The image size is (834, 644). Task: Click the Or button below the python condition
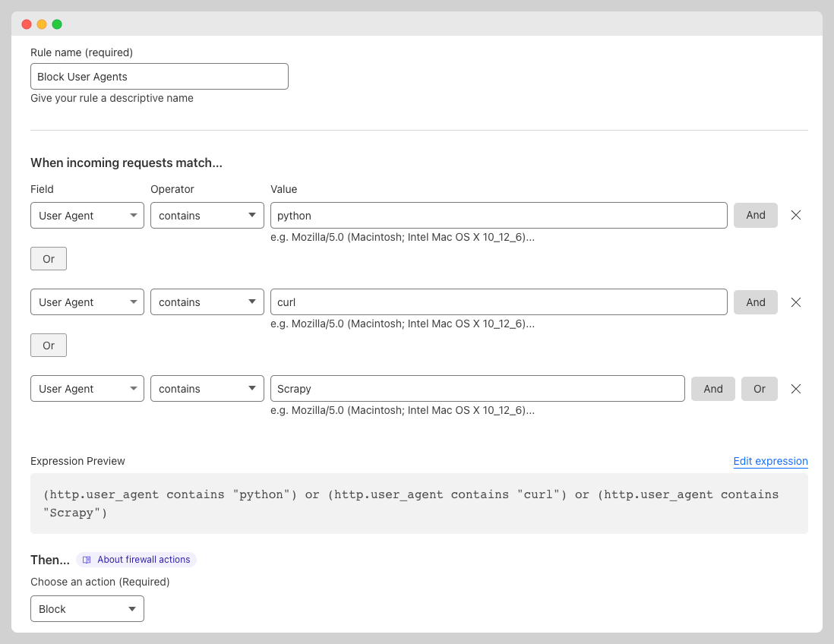[x=48, y=258]
